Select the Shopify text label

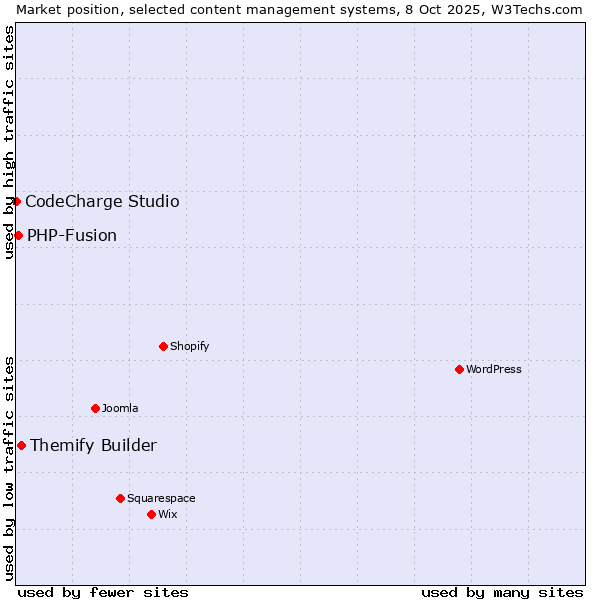[190, 346]
